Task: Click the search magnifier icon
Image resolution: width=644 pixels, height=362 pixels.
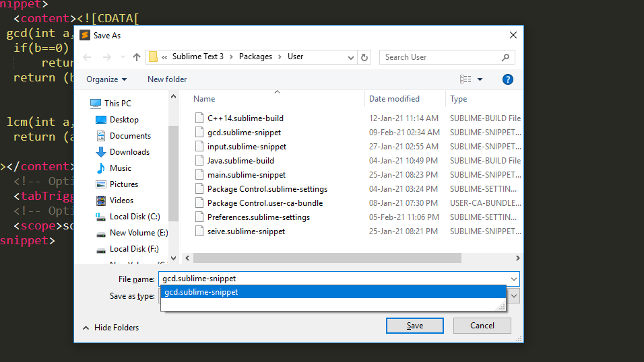Action: click(506, 57)
